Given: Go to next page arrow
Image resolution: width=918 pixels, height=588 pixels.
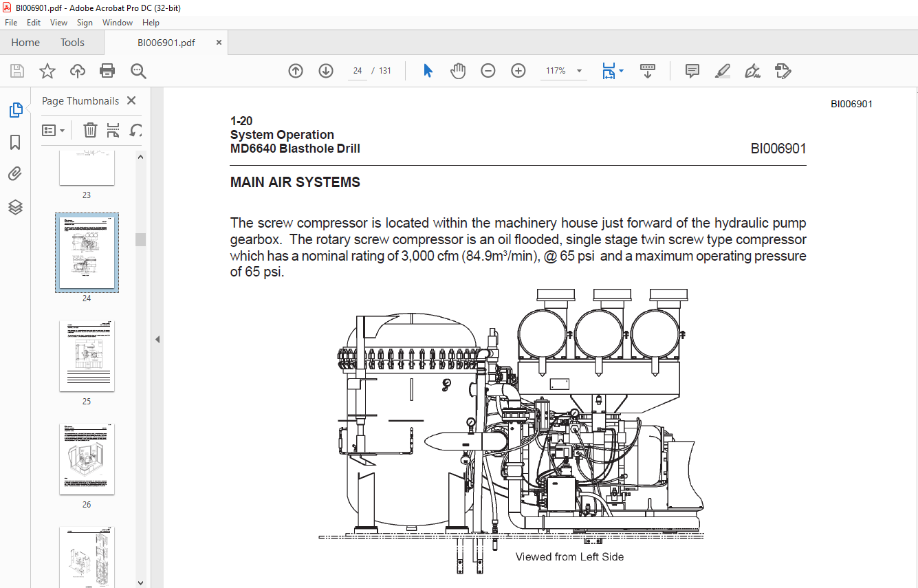Looking at the screenshot, I should coord(326,71).
